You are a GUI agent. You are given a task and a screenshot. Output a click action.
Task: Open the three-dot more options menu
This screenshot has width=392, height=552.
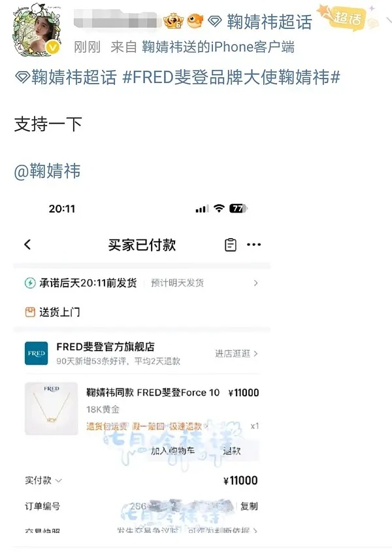click(254, 245)
